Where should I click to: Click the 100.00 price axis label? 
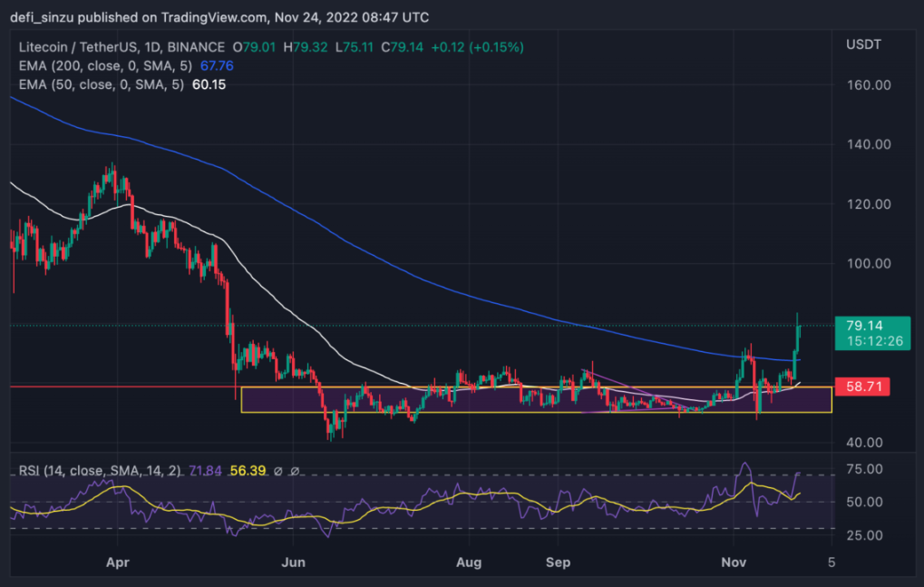(869, 264)
